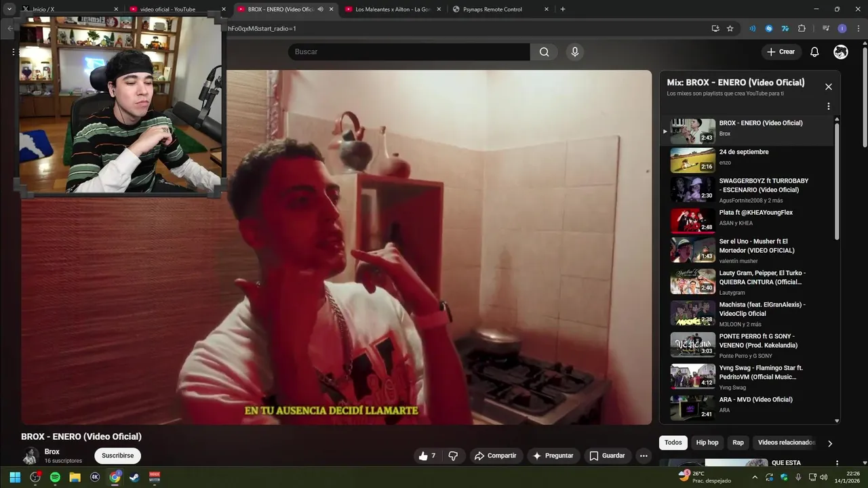Open the 7TV browser extension
The width and height of the screenshot is (868, 488).
pos(785,28)
